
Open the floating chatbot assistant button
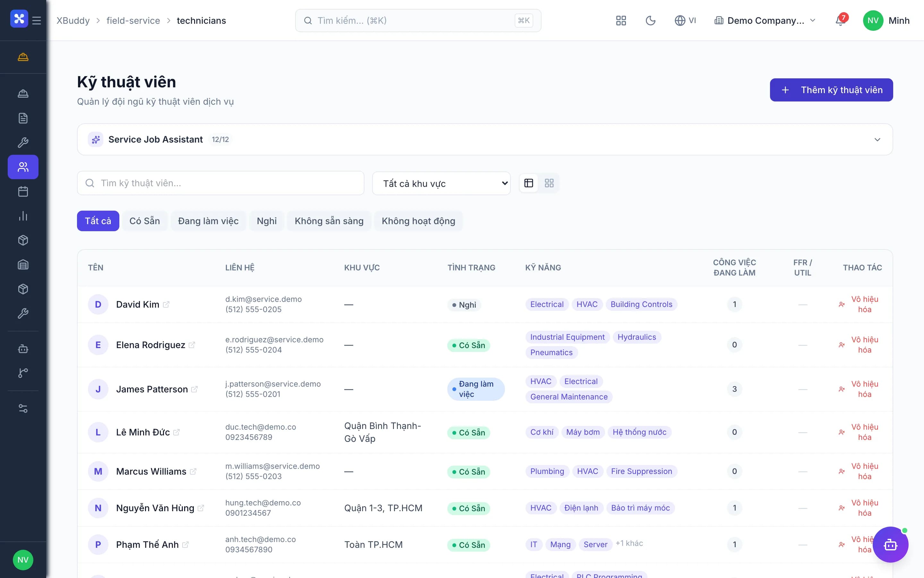[890, 544]
